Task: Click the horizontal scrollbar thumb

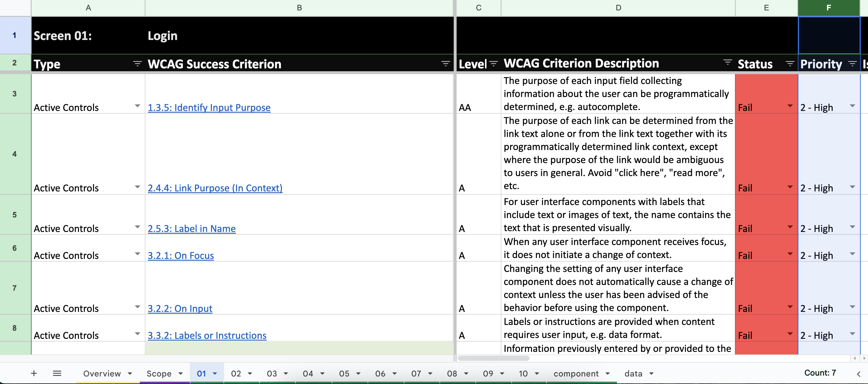Action: coord(493,358)
